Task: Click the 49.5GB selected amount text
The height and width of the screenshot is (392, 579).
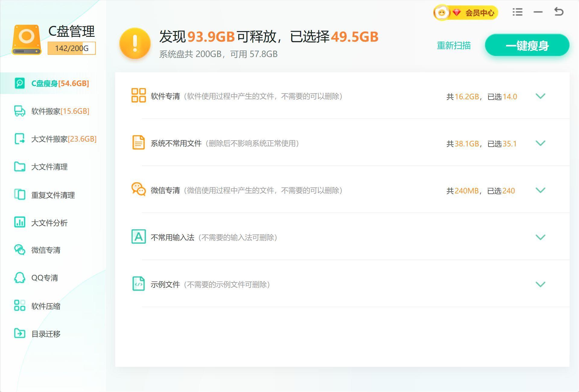Action: 355,37
